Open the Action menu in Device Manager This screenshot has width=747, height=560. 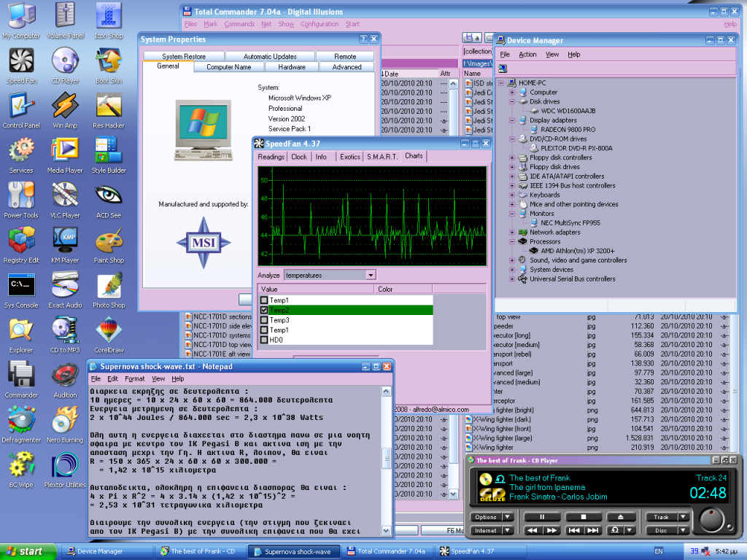pyautogui.click(x=527, y=54)
